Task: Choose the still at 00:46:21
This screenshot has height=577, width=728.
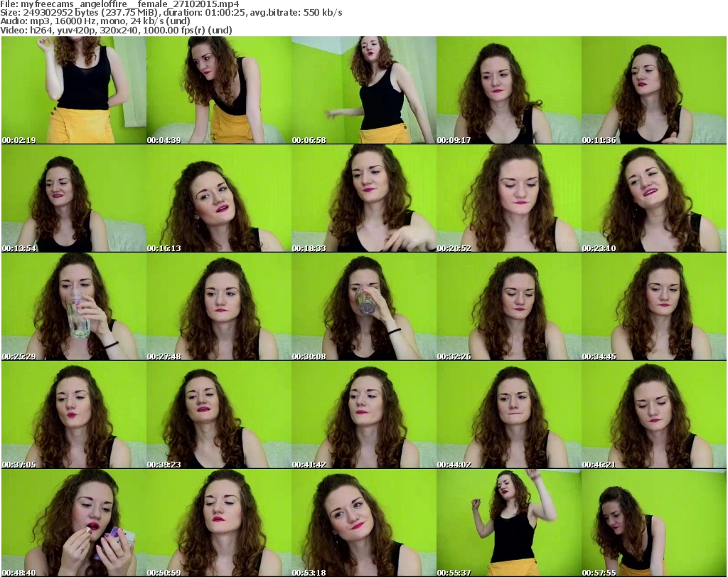Action: tap(654, 415)
